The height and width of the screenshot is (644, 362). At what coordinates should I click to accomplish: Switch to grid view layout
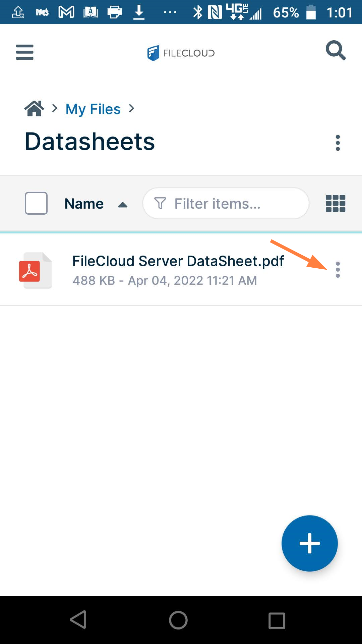pyautogui.click(x=335, y=203)
